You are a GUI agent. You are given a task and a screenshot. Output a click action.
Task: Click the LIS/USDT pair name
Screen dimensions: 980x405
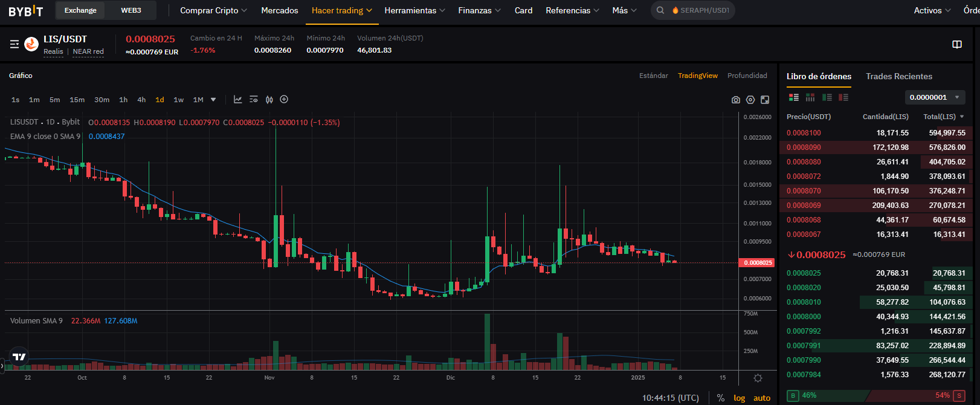pyautogui.click(x=65, y=39)
